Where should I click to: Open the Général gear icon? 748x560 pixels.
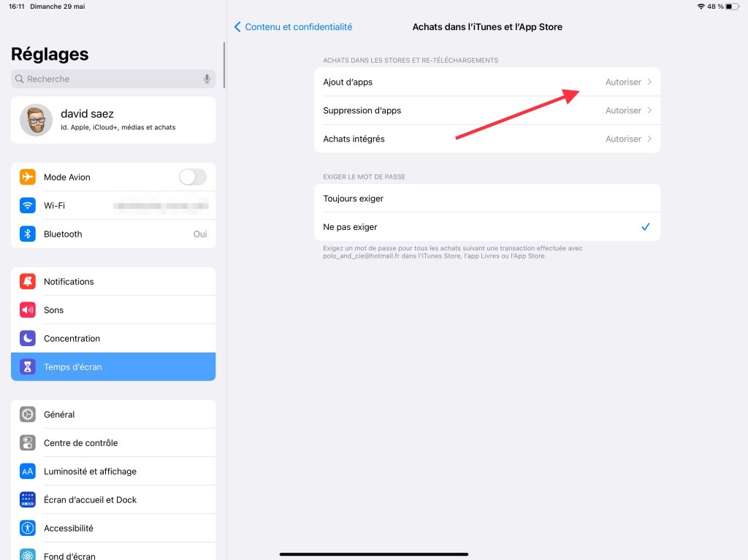(28, 415)
